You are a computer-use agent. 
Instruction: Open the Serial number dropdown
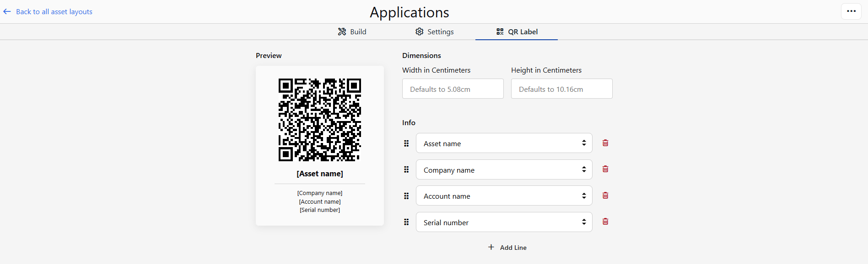(504, 222)
